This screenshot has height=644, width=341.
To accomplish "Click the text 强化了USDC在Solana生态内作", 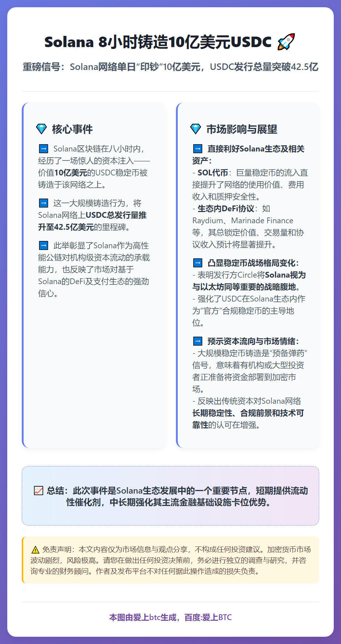I will (x=251, y=299).
